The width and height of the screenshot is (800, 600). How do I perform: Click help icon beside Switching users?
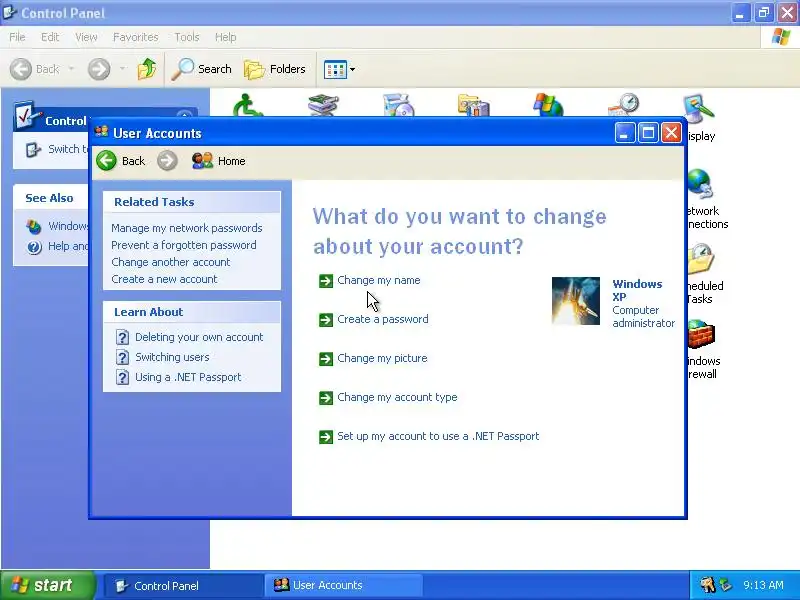click(122, 357)
